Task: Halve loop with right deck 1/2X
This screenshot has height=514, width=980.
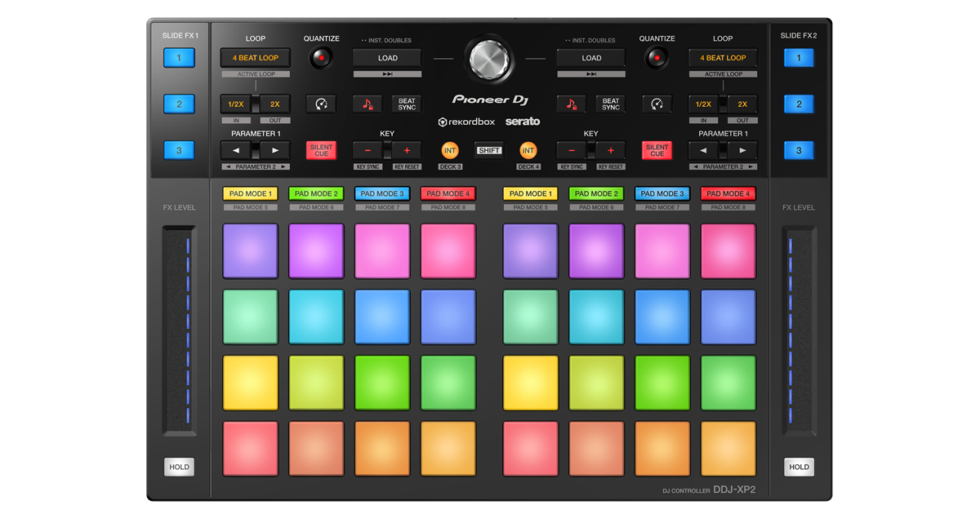Action: 703,104
